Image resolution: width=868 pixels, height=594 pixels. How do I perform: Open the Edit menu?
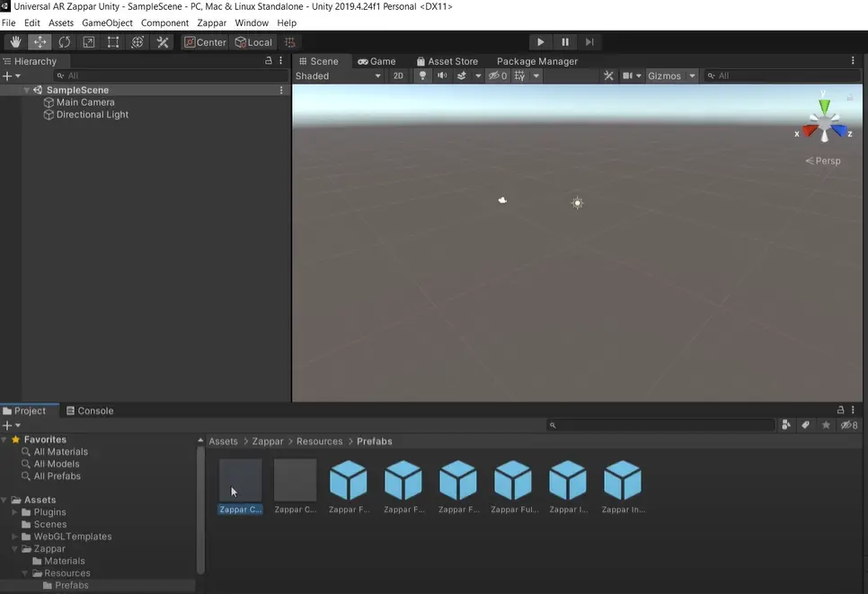tap(31, 22)
